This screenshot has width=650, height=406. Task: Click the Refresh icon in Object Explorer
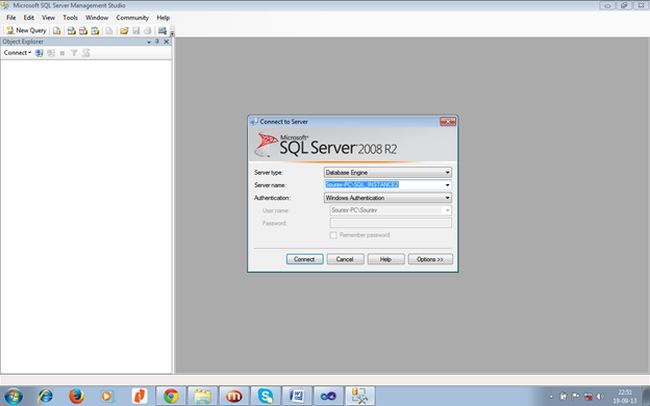click(x=86, y=53)
